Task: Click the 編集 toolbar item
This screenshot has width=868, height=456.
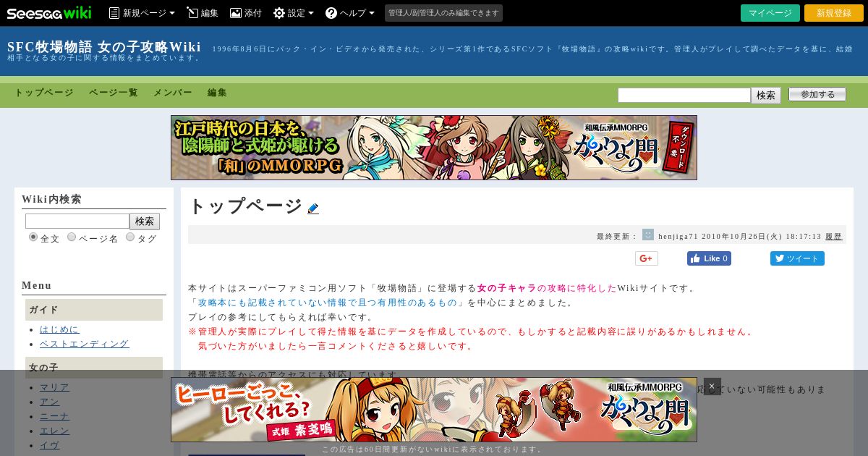Action: click(x=202, y=13)
